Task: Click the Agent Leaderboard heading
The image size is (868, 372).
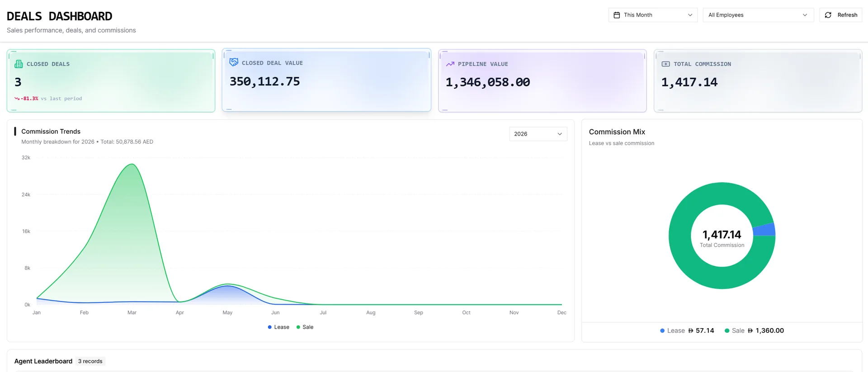Action: click(x=43, y=361)
